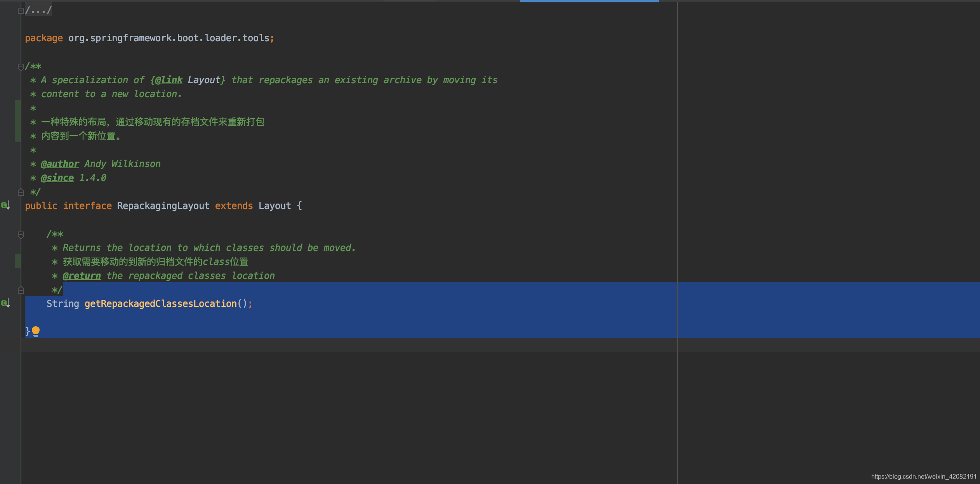Click the @link tag in Javadoc
The height and width of the screenshot is (484, 980).
point(169,80)
